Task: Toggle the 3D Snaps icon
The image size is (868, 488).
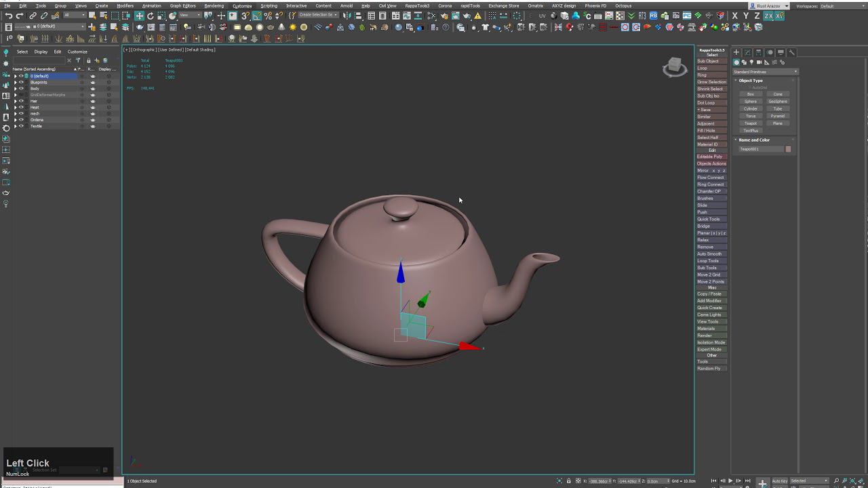Action: coord(245,15)
